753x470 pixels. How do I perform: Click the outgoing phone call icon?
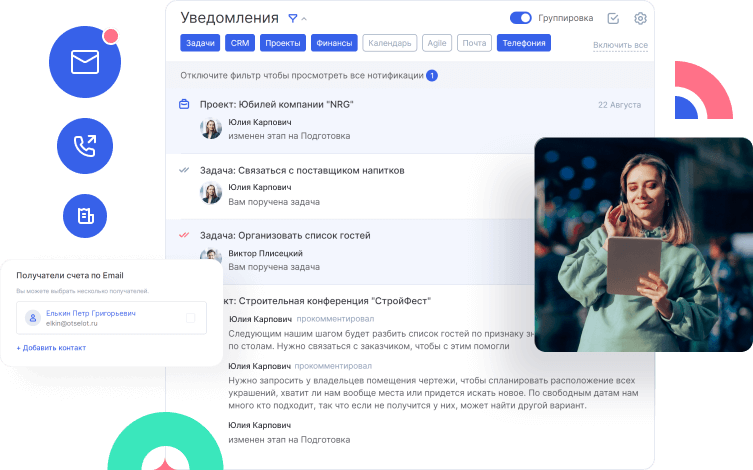point(85,147)
